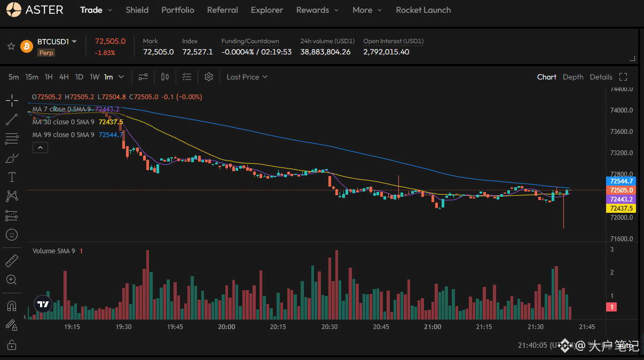Switch to the Depth tab
The width and height of the screenshot is (644, 360).
point(573,77)
